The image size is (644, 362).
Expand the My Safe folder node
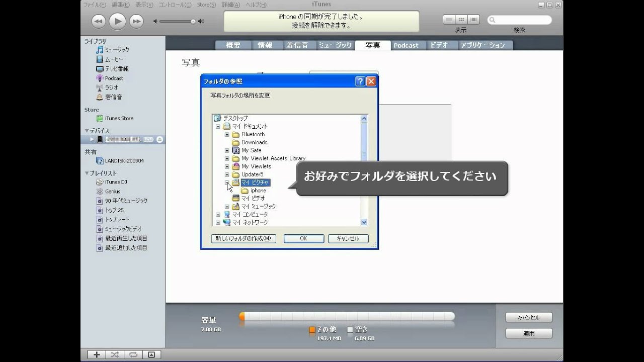pos(227,151)
